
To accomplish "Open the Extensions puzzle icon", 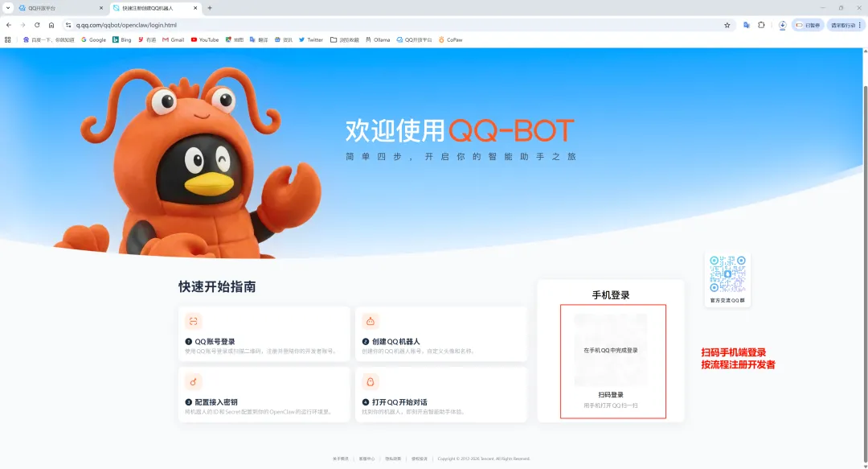I will 761,25.
